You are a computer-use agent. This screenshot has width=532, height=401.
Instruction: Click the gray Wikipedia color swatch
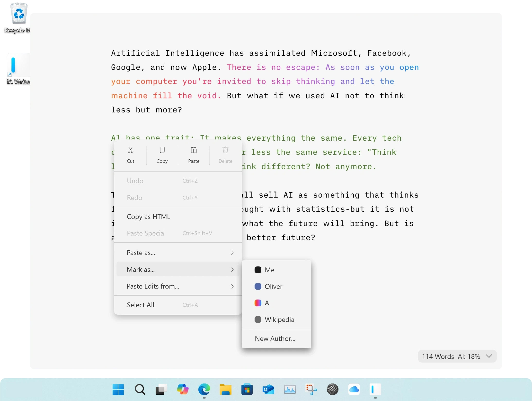coord(258,319)
